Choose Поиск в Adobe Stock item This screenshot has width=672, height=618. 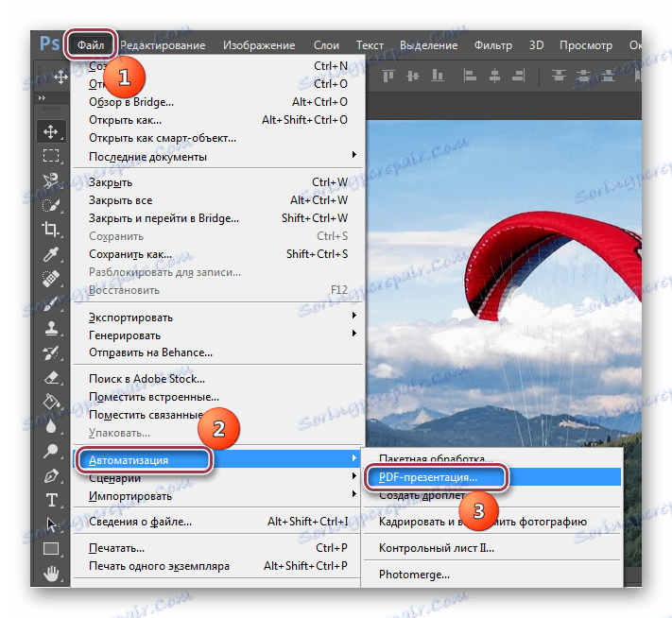(x=217, y=379)
